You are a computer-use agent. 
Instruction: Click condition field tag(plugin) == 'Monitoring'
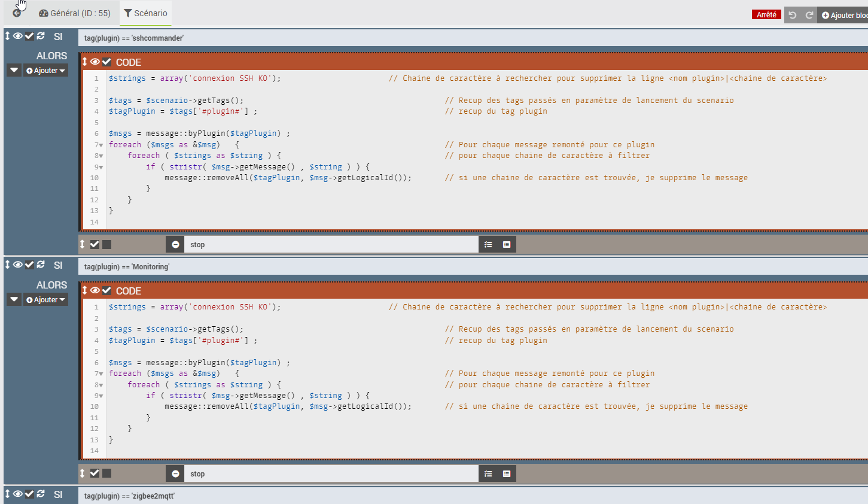(x=473, y=266)
